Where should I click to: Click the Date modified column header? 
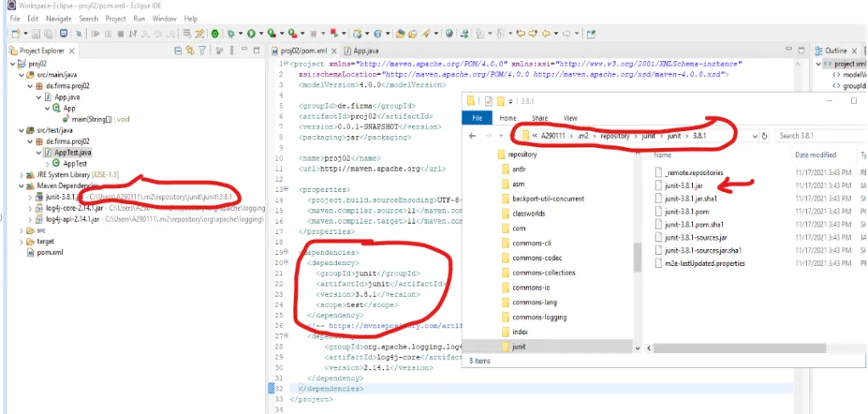pos(815,155)
